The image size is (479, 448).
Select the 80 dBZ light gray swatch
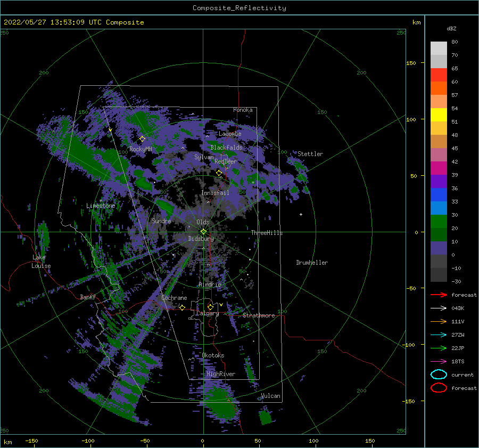(439, 48)
